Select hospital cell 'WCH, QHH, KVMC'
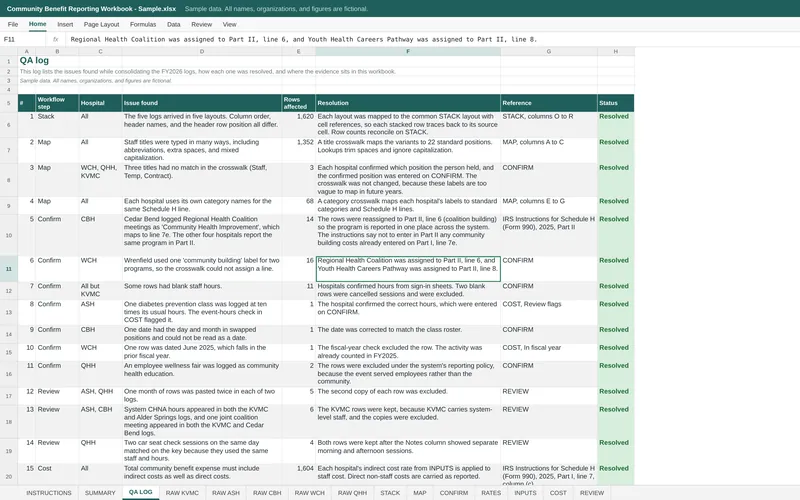The height and width of the screenshot is (500, 800). click(100, 180)
